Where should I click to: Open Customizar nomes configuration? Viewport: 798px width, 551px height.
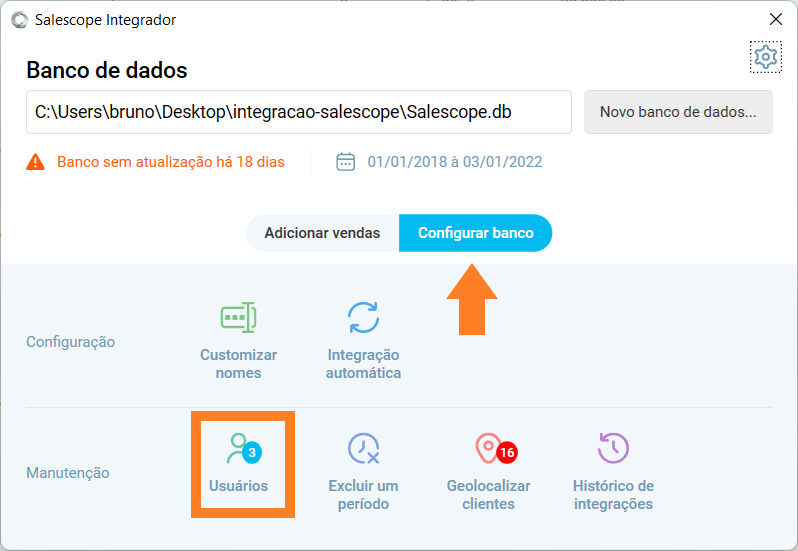click(238, 340)
